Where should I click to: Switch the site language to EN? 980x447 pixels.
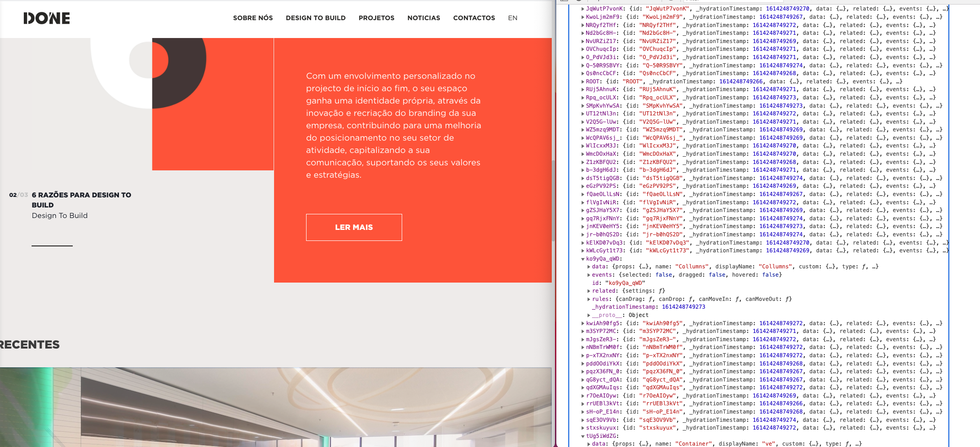[512, 18]
